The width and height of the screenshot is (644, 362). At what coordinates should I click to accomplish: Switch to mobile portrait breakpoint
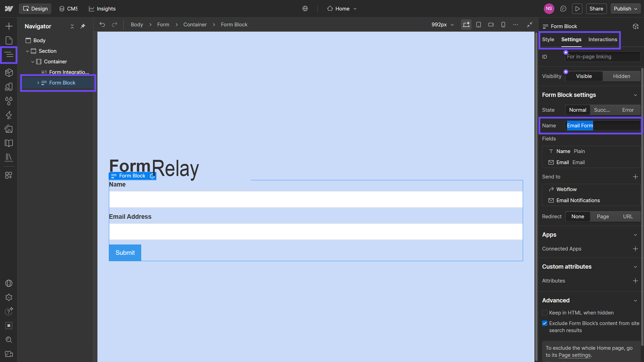click(x=503, y=25)
